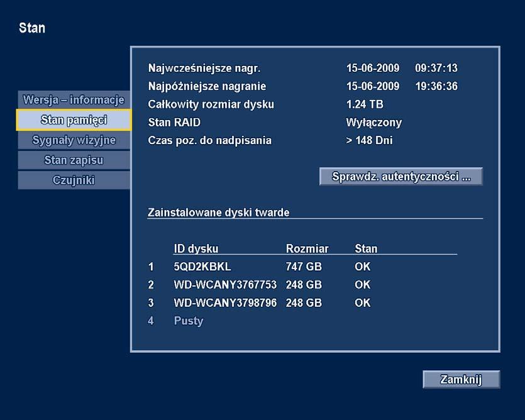Select disk row 5QD2KBKL
Viewport: 525px width, 420px height.
260,267
